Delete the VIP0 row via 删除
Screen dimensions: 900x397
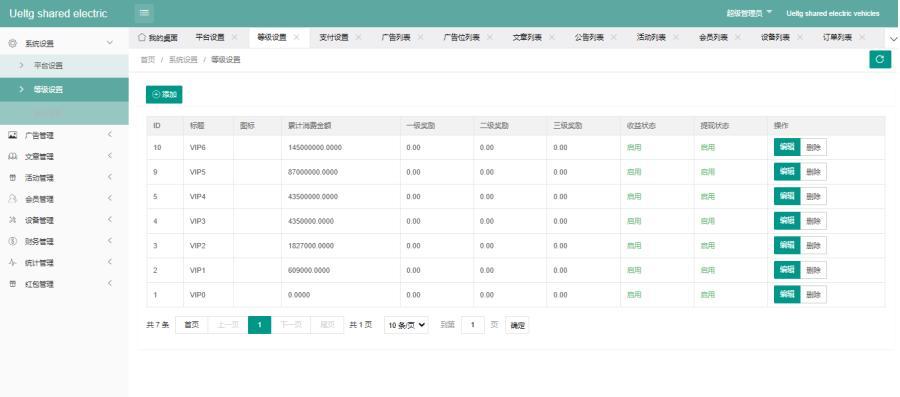point(813,294)
